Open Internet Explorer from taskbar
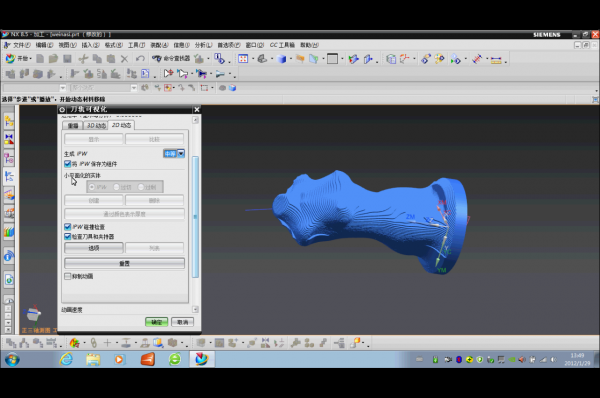Viewport: 600px width, 398px height. click(66, 359)
